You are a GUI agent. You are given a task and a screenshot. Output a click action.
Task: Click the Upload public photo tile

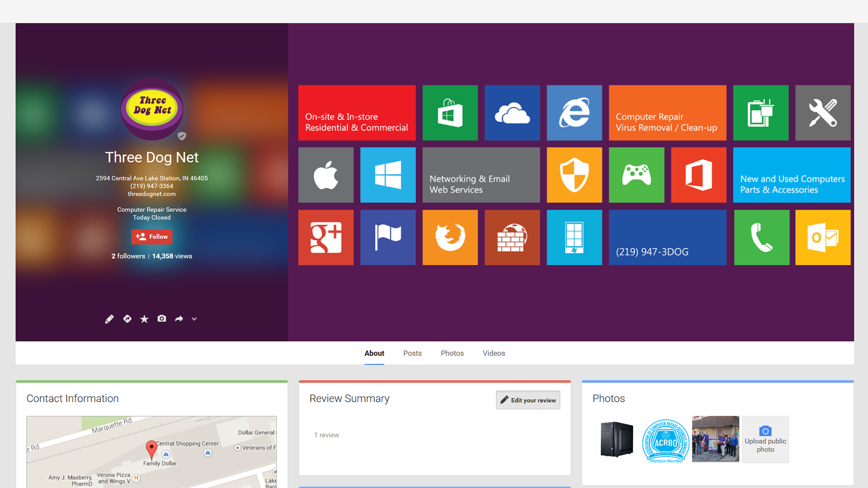[x=765, y=440]
